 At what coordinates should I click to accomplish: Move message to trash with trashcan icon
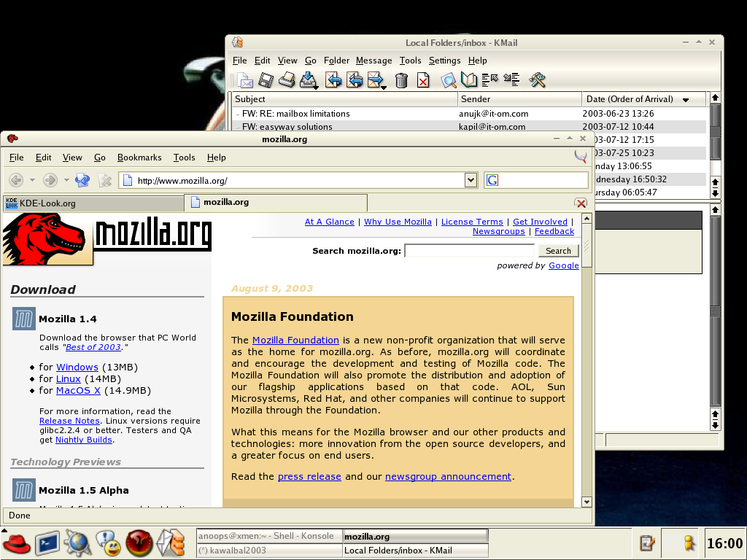402,80
